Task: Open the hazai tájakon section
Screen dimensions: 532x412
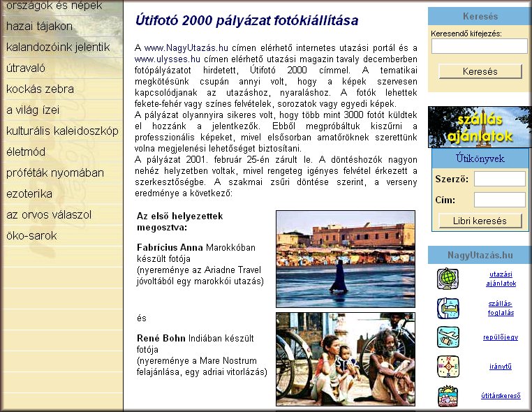Action: pyautogui.click(x=39, y=26)
